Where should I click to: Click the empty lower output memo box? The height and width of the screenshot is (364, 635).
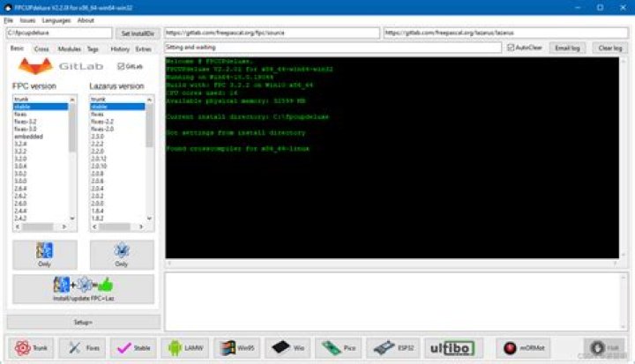392,301
